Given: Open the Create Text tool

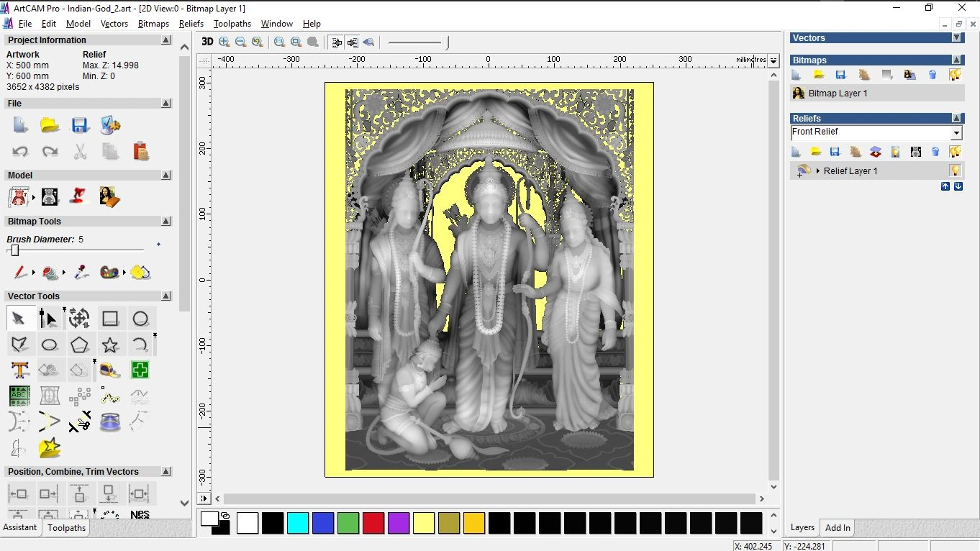Looking at the screenshot, I should tap(19, 370).
